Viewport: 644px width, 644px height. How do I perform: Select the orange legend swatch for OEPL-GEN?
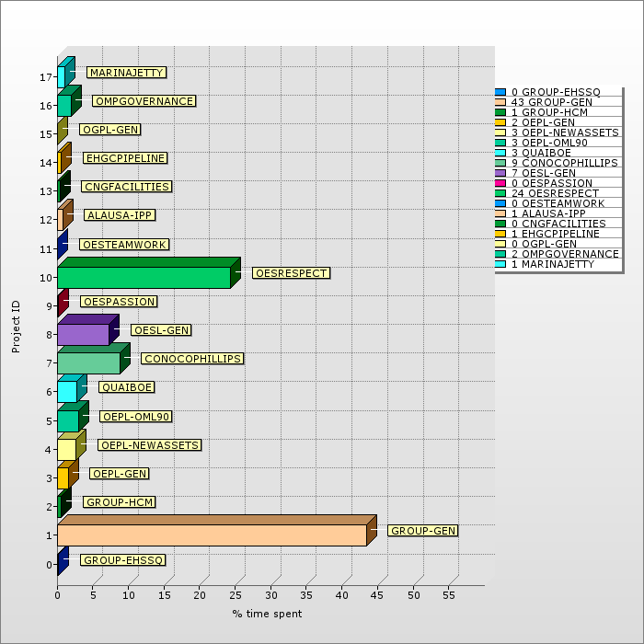click(x=500, y=122)
